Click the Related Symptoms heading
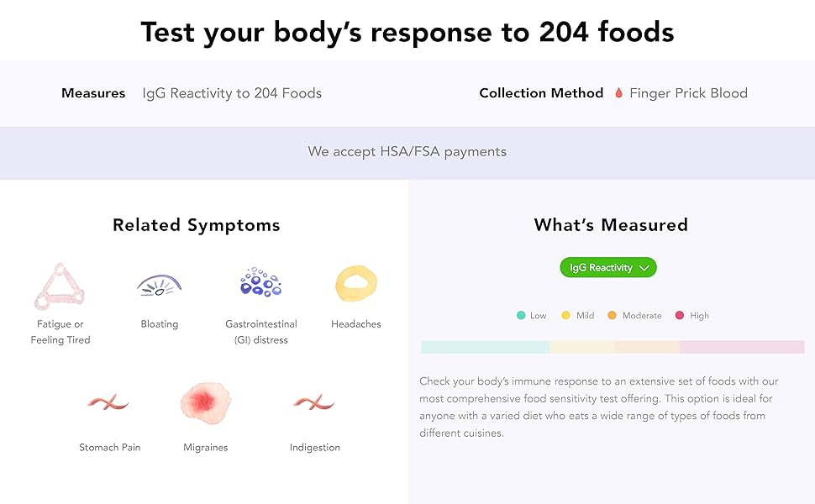The width and height of the screenshot is (815, 504). 197,225
